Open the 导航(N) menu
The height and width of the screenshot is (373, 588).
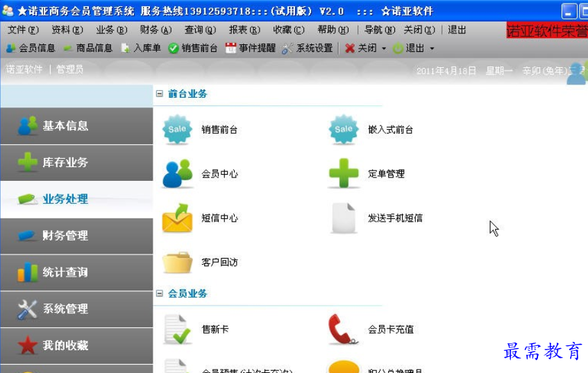tap(380, 30)
